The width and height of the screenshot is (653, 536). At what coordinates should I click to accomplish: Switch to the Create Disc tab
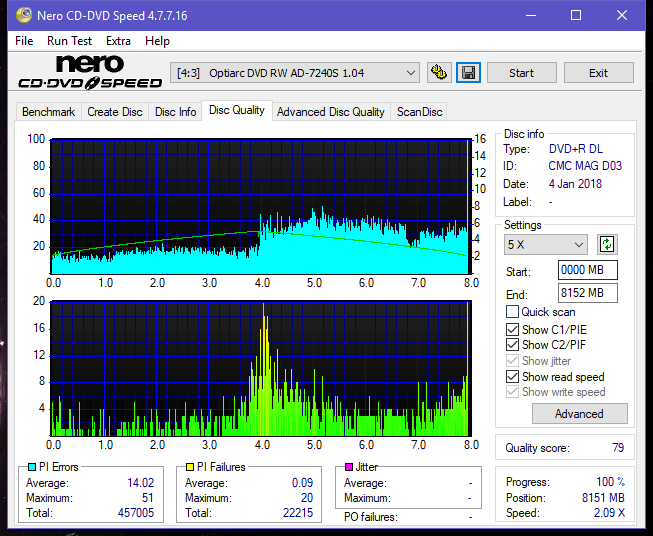click(x=115, y=112)
